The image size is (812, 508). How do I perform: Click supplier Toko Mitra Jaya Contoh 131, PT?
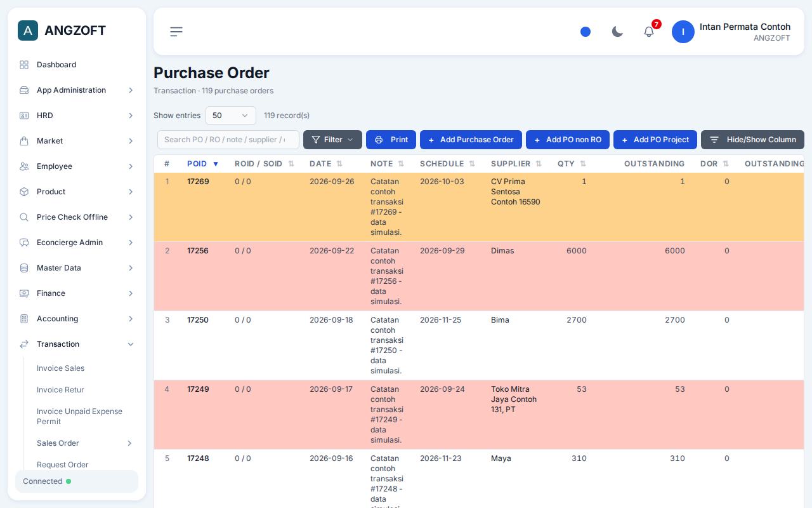click(514, 399)
